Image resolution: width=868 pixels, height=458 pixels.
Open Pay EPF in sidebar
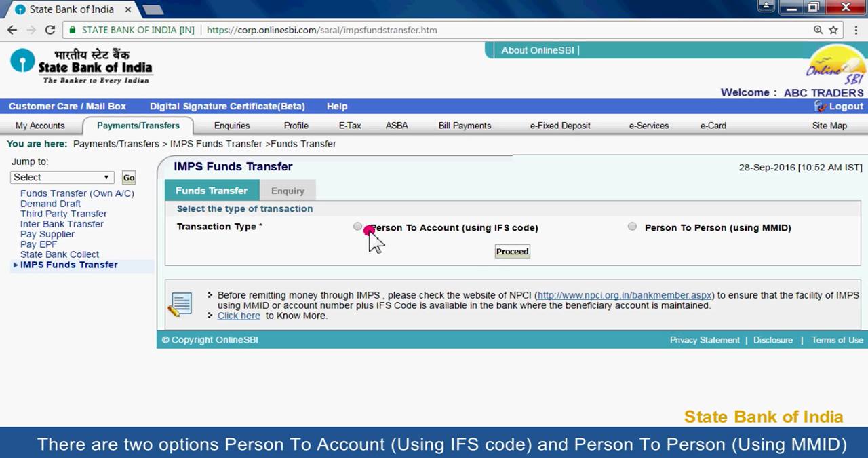pyautogui.click(x=39, y=244)
